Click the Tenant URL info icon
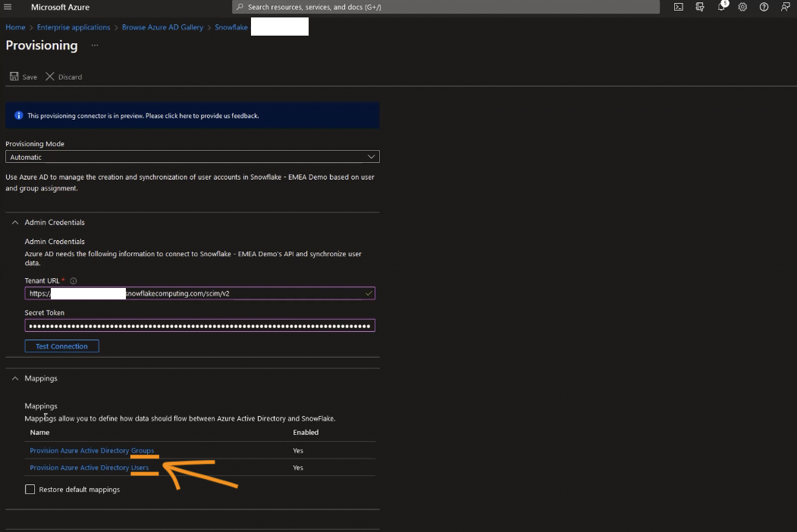The image size is (797, 532). 74,280
